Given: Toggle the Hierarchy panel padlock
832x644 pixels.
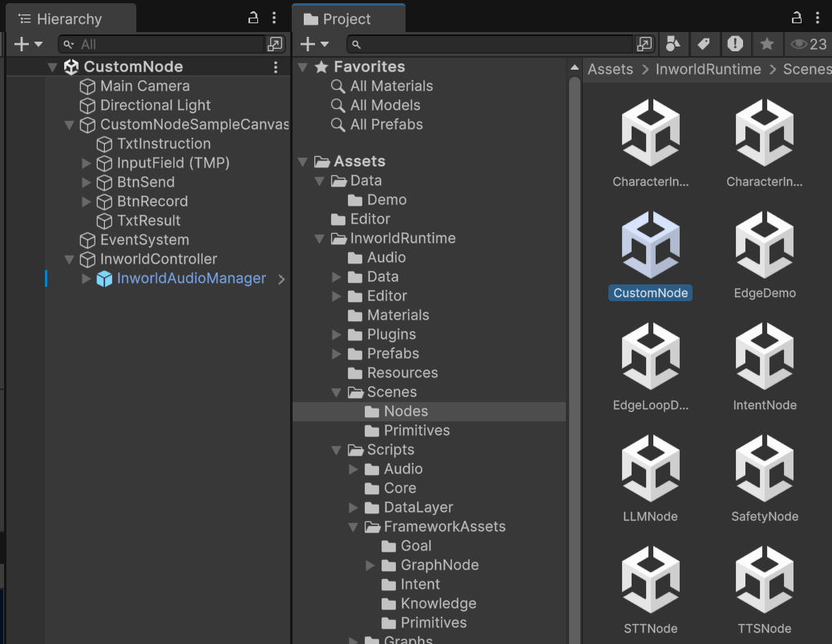Looking at the screenshot, I should coord(252,17).
